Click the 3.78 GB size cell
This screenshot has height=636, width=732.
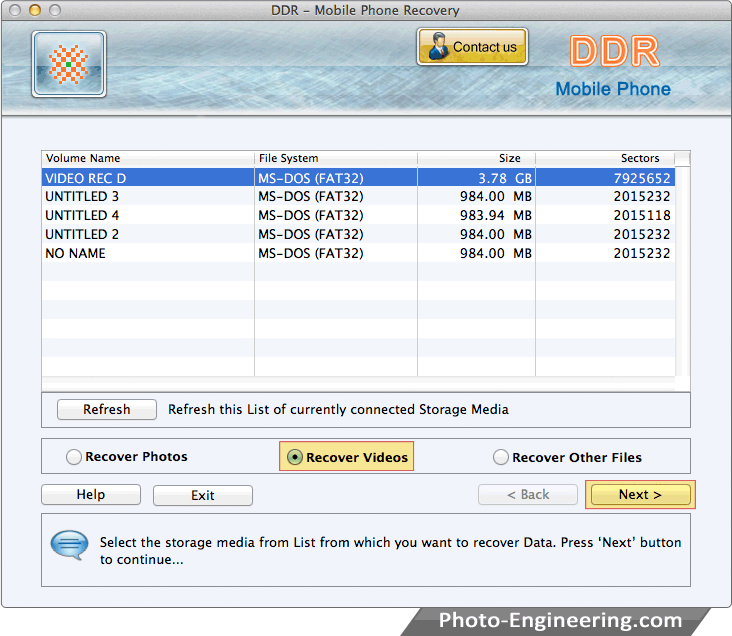[x=477, y=178]
